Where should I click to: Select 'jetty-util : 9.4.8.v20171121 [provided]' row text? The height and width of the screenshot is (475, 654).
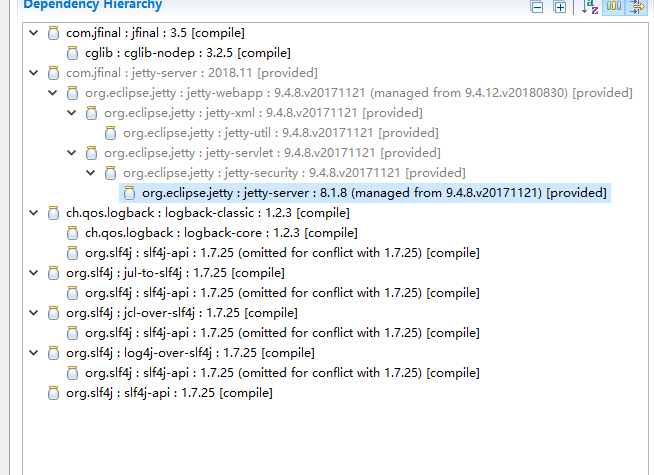(x=281, y=133)
